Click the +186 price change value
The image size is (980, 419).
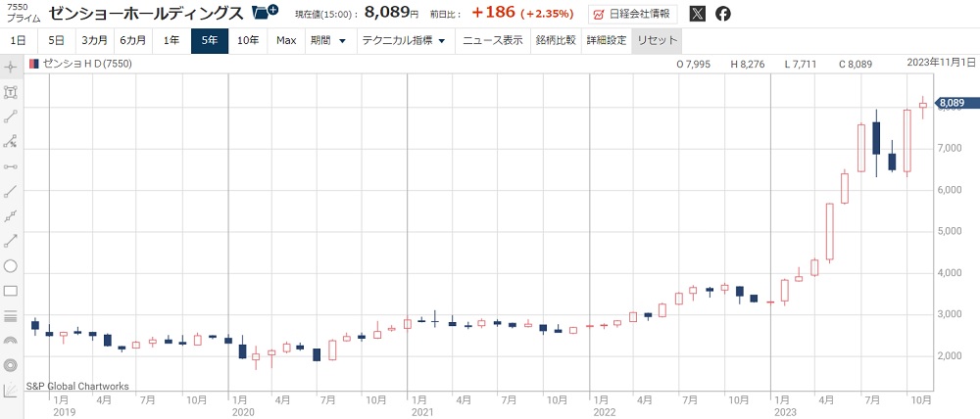click(493, 13)
